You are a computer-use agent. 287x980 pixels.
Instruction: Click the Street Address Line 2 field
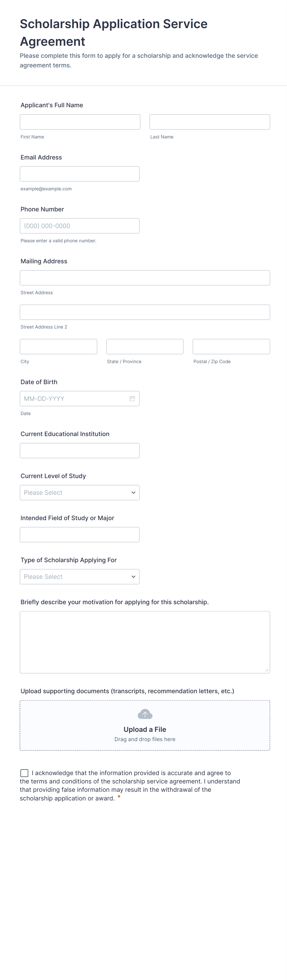pyautogui.click(x=145, y=312)
